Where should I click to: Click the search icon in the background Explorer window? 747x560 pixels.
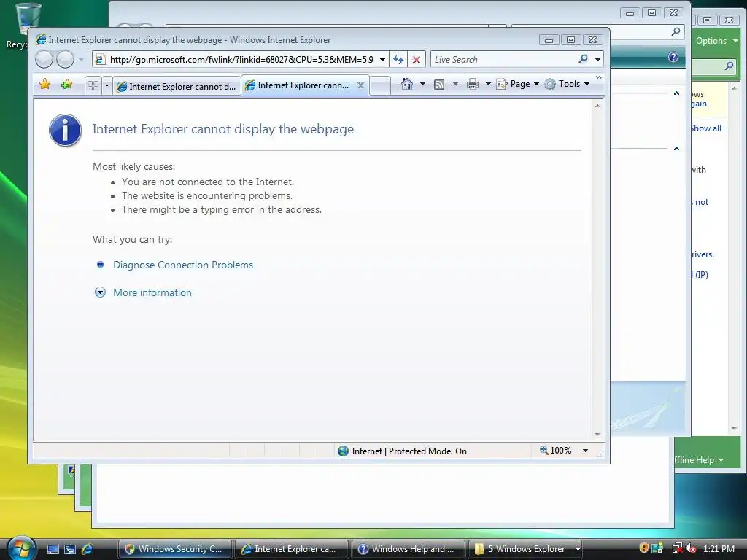[676, 32]
